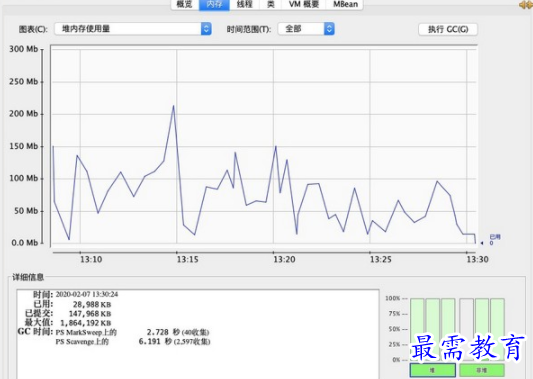Click the 最大值 value 1,864,192 KB
533x379 pixels.
pyautogui.click(x=86, y=323)
